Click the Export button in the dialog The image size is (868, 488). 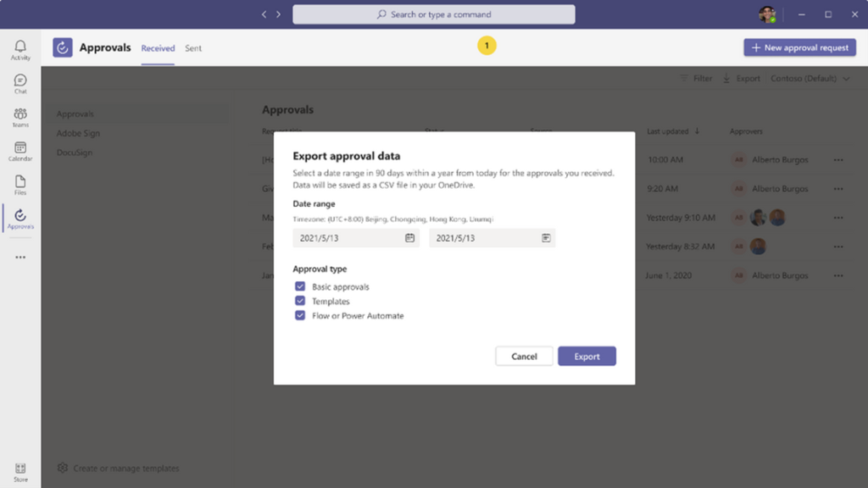pyautogui.click(x=587, y=357)
